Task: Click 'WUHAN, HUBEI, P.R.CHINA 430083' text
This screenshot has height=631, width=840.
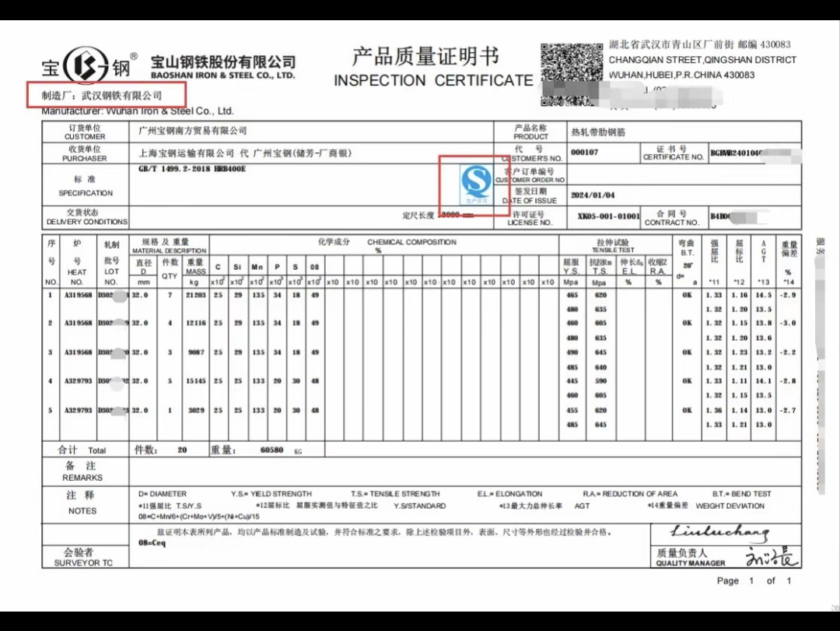Action: pos(681,75)
